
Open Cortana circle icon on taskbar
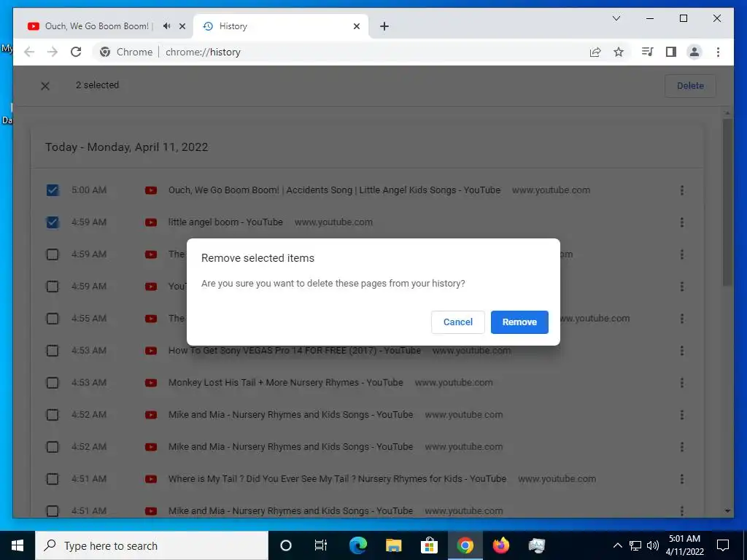(286, 545)
